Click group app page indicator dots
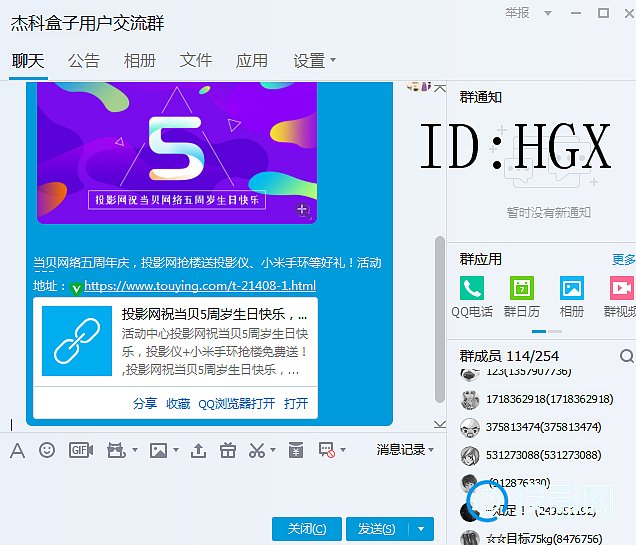 547,332
